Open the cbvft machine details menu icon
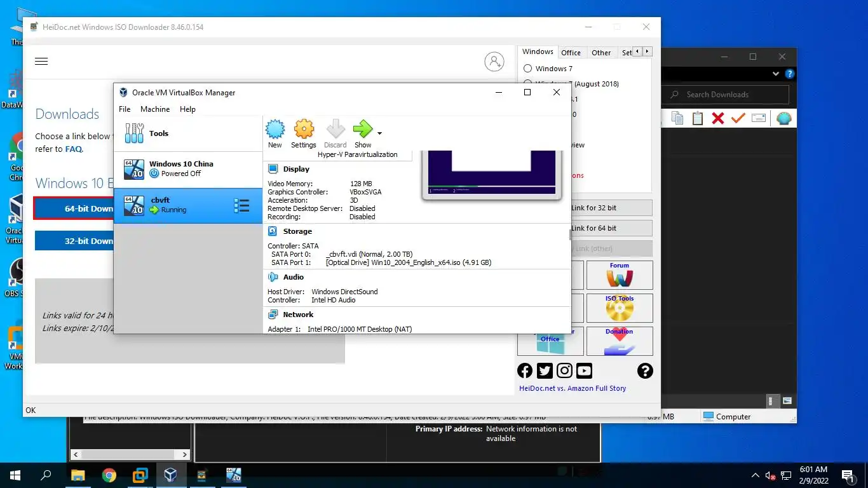 [x=241, y=205]
